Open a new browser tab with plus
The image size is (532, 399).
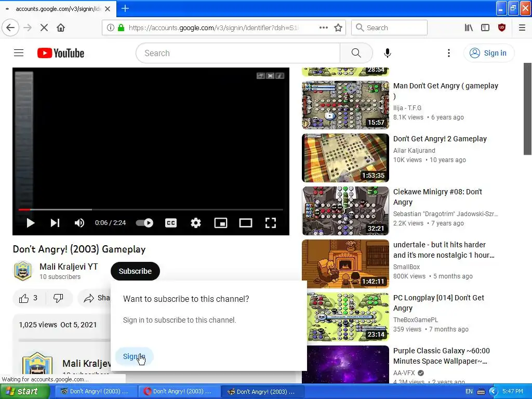(x=125, y=8)
